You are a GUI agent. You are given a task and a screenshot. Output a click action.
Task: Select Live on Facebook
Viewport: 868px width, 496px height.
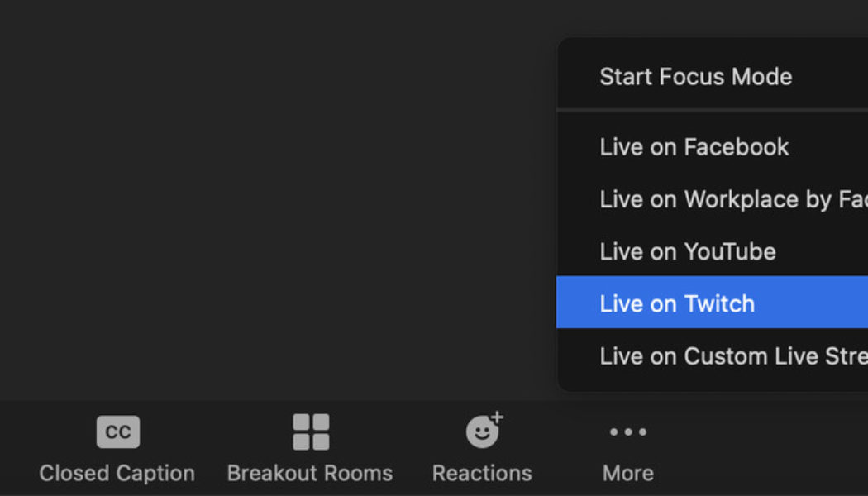tap(694, 147)
